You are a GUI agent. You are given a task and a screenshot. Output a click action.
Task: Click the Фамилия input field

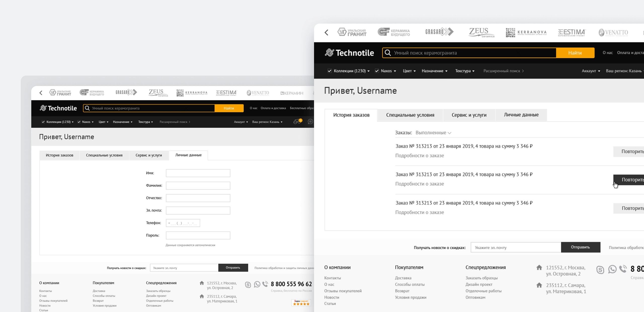pyautogui.click(x=198, y=186)
